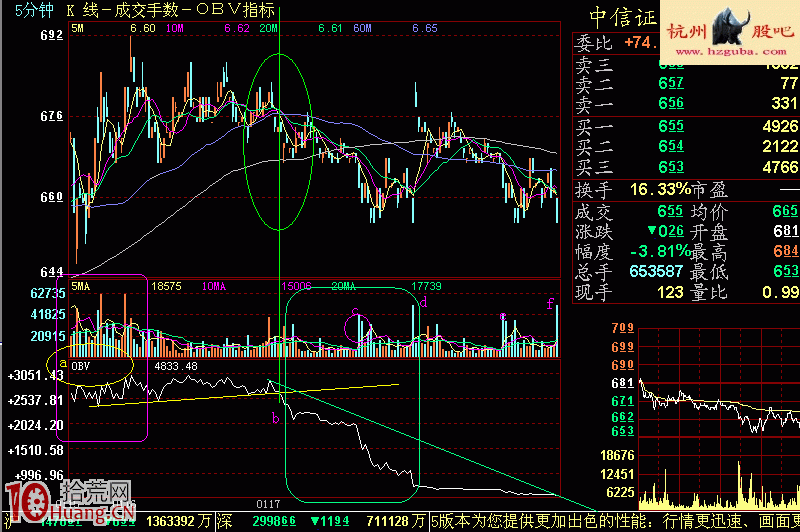The image size is (800, 532).
Task: Click the 现手 current volume 123
Action: click(670, 292)
